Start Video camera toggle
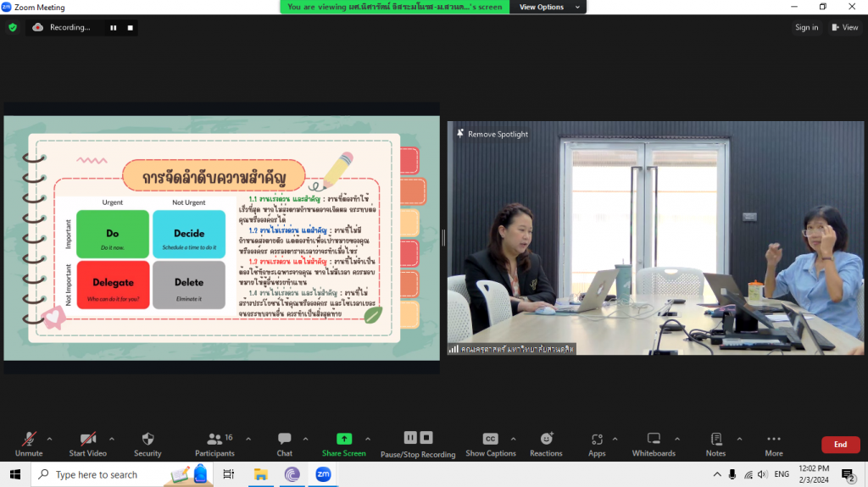Viewport: 868px width, 487px height. click(88, 443)
